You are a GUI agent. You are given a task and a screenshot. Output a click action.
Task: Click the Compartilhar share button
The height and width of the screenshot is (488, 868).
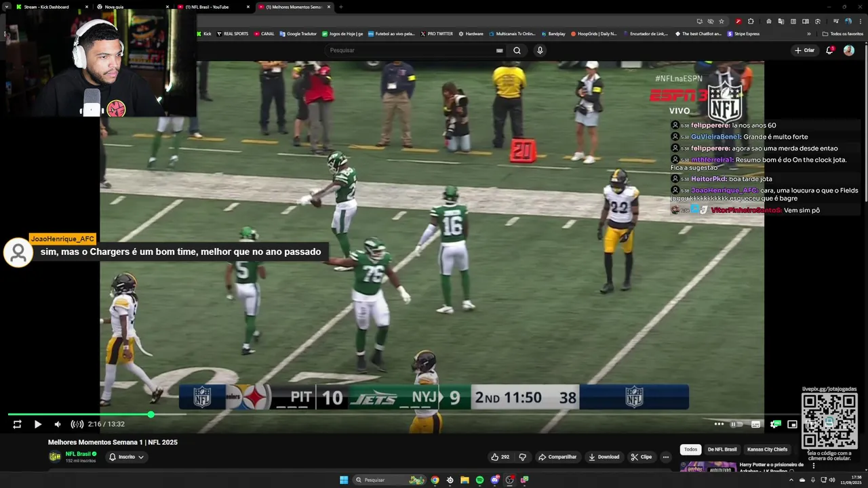557,457
